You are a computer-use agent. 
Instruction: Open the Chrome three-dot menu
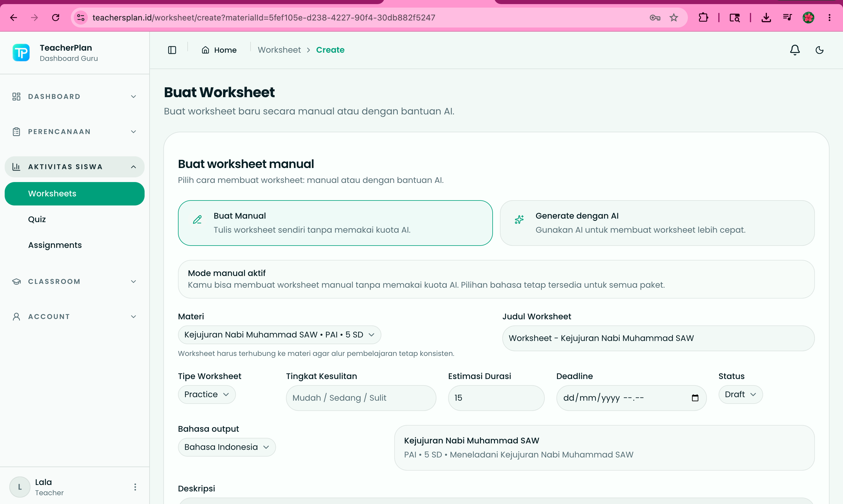pyautogui.click(x=830, y=18)
